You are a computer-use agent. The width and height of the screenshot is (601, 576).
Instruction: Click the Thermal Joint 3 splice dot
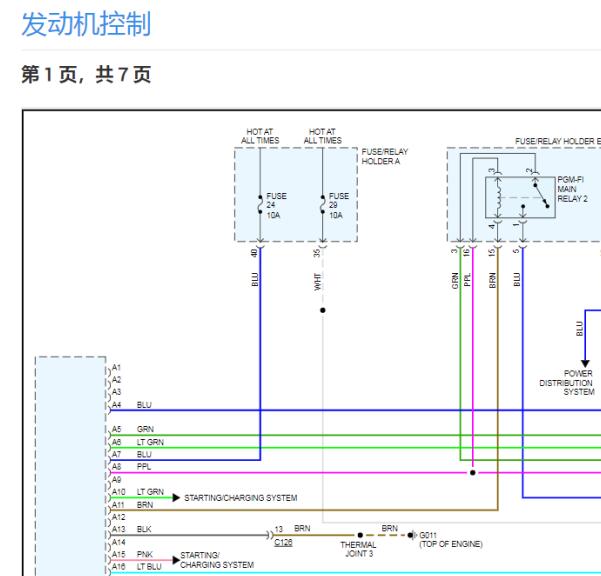360,535
